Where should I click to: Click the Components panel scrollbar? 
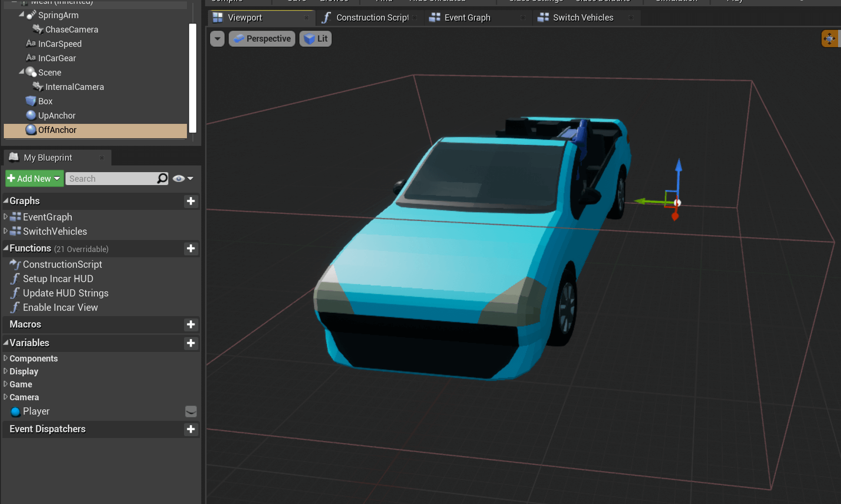(193, 77)
